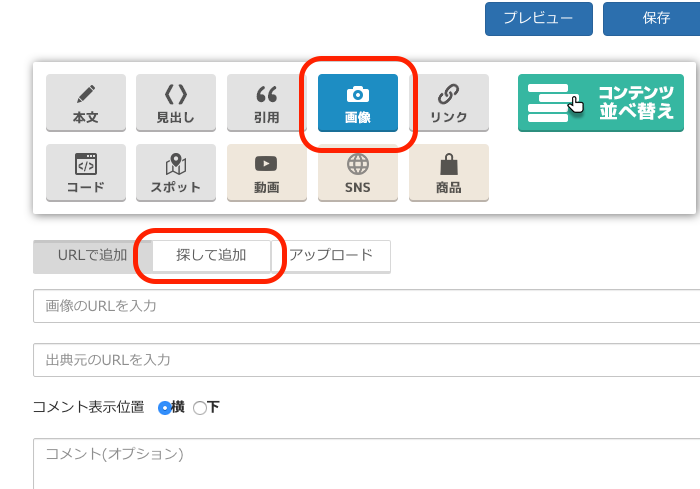700x489 pixels.
Task: Focus the 画像のURLを入力 field
Action: point(367,306)
